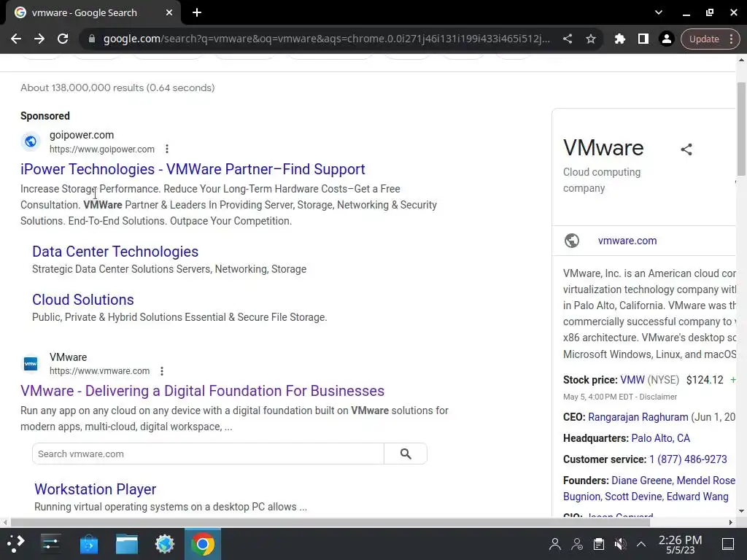Viewport: 747px width, 560px height.
Task: Close the vmware - Google Search tab
Action: point(169,13)
